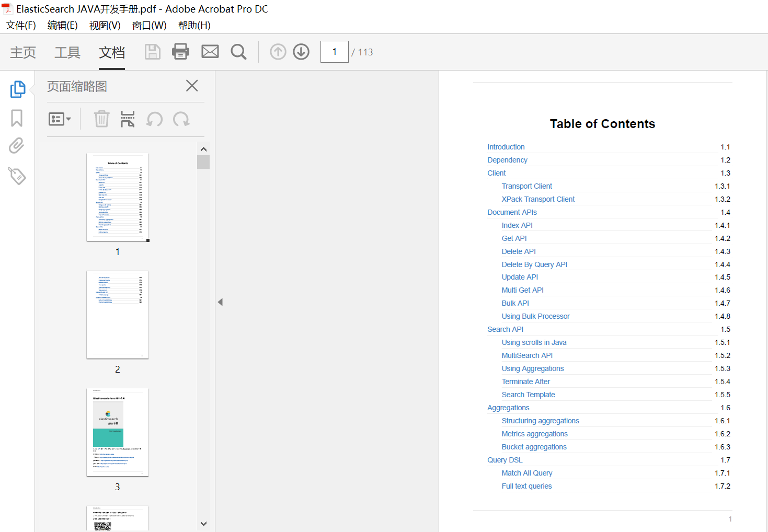Delete selected pages trash icon
The height and width of the screenshot is (532, 768).
(x=101, y=119)
